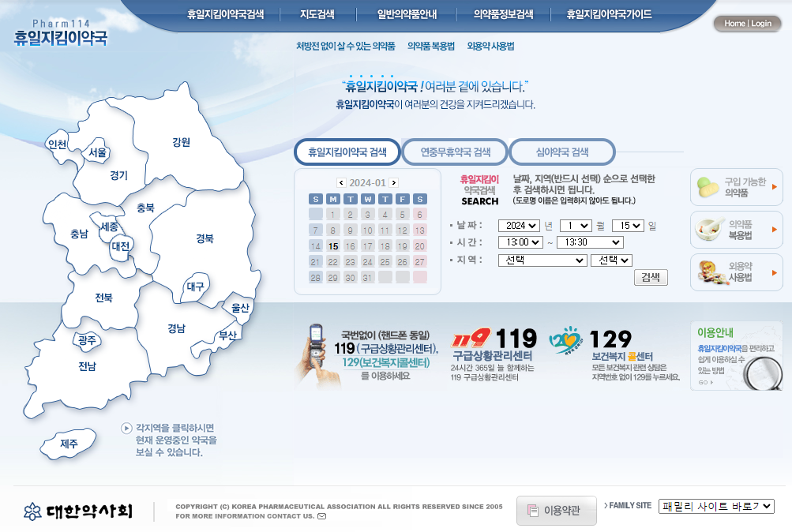
Task: Click the email envelope contact icon
Action: click(321, 516)
